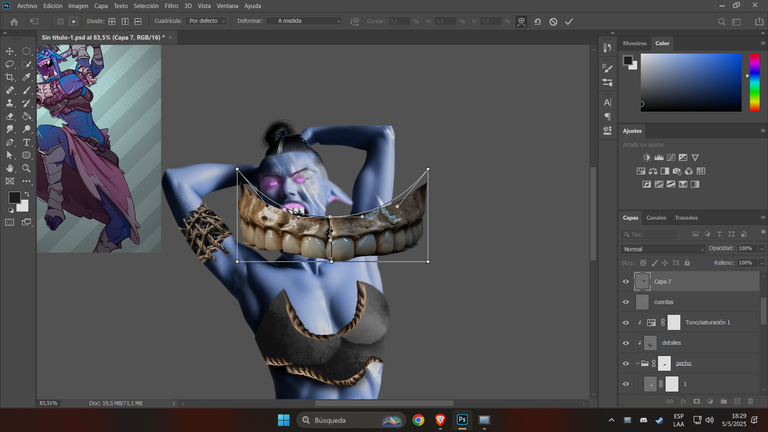
Task: Select the Brush tool
Action: click(x=26, y=90)
